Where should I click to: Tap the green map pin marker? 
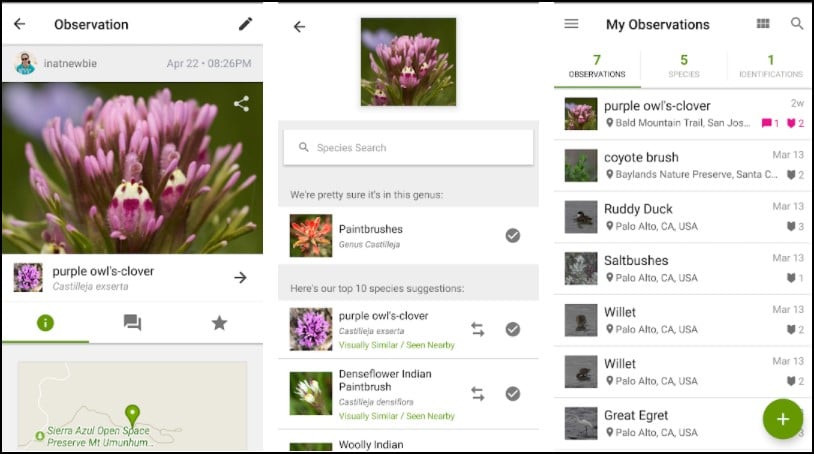tap(132, 416)
